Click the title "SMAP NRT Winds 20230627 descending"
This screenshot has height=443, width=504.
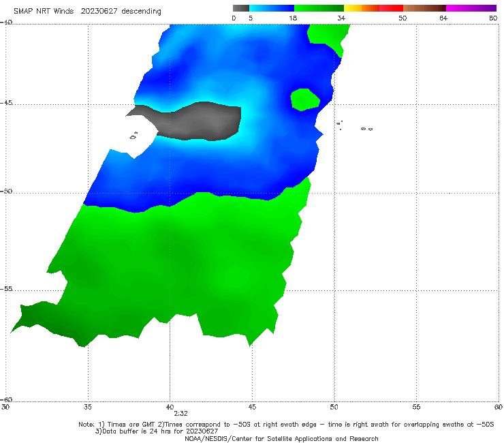click(x=87, y=11)
